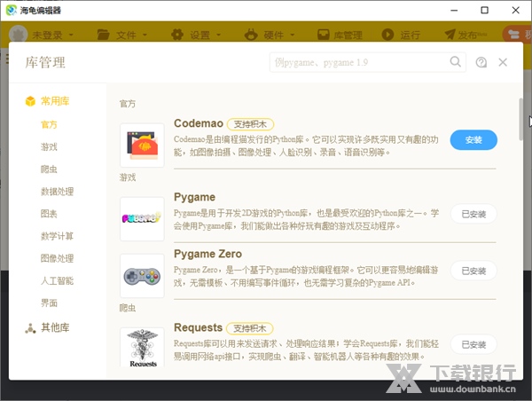The height and width of the screenshot is (401, 532).
Task: Select the 数据处理 sidebar item
Action: click(x=57, y=192)
